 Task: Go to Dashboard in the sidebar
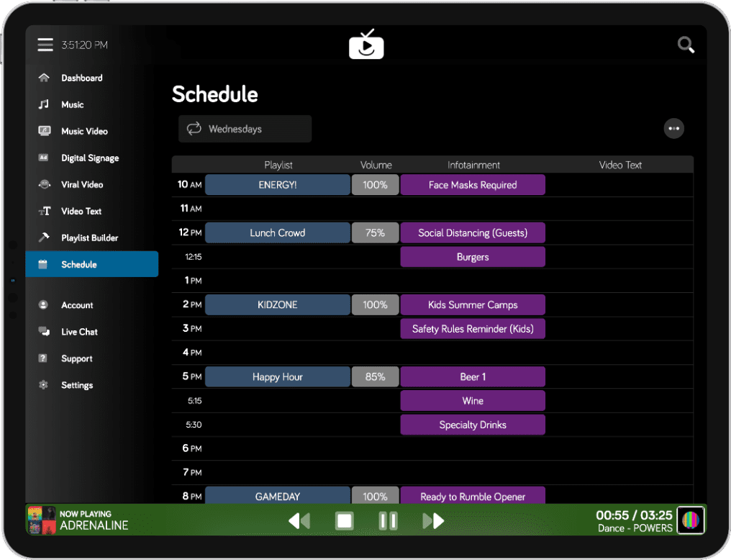coord(81,78)
